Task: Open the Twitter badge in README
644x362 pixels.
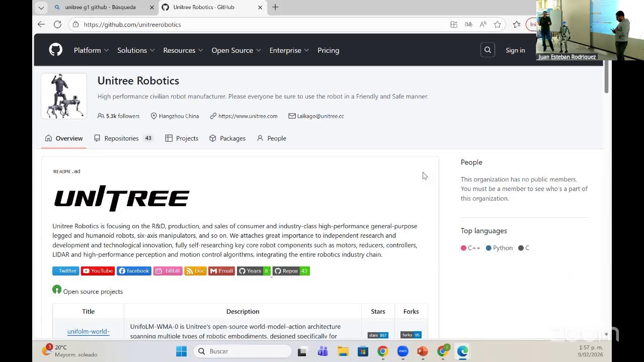Action: (65, 271)
